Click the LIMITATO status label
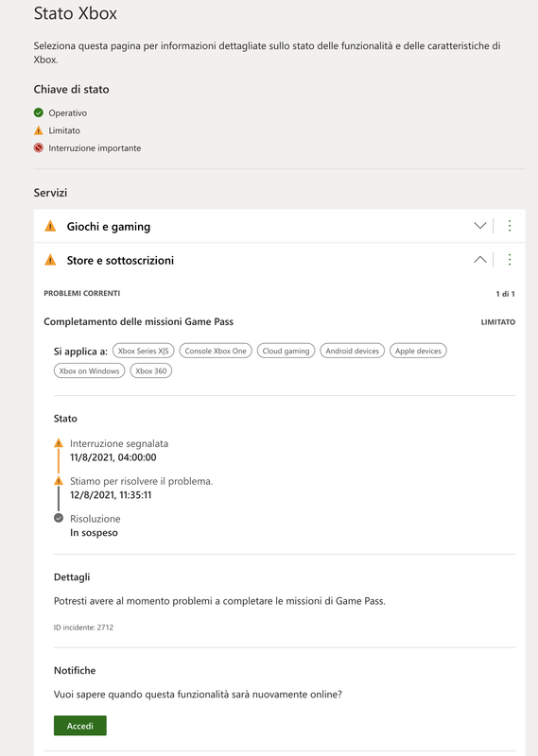Screen dimensions: 538x756 [x=498, y=322]
